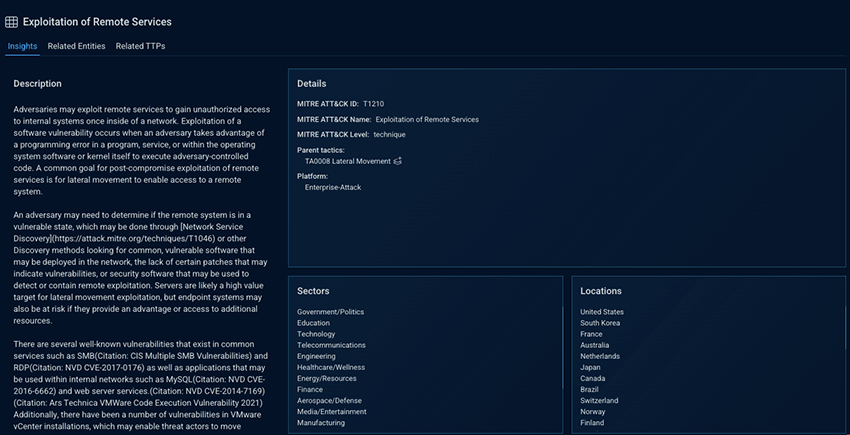Click the T1210 MITRE ATT&CK ID value
The image size is (850, 435).
click(x=374, y=104)
